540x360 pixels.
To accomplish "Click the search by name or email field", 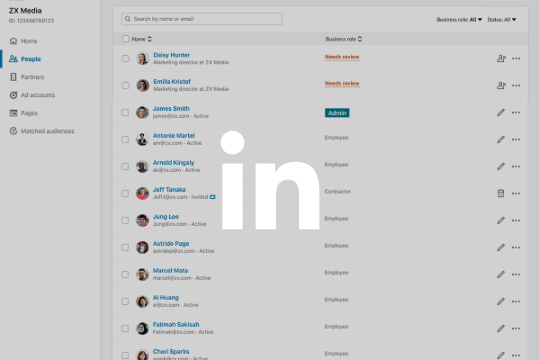I will click(x=202, y=19).
